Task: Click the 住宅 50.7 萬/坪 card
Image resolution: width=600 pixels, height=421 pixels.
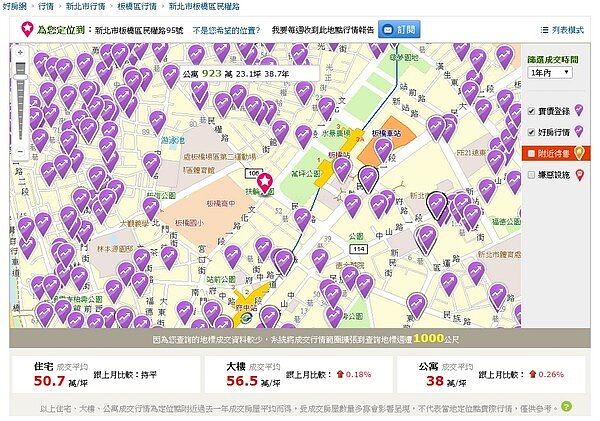Action: pyautogui.click(x=106, y=375)
